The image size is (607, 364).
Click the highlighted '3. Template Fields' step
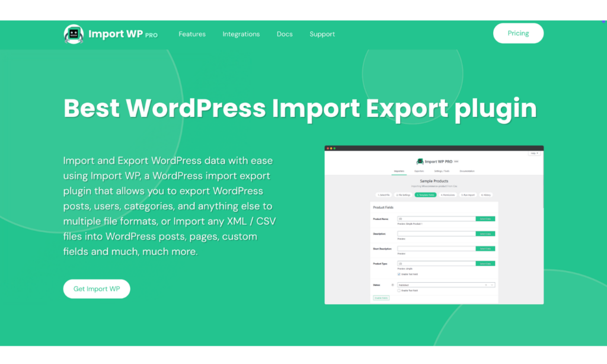coord(426,195)
